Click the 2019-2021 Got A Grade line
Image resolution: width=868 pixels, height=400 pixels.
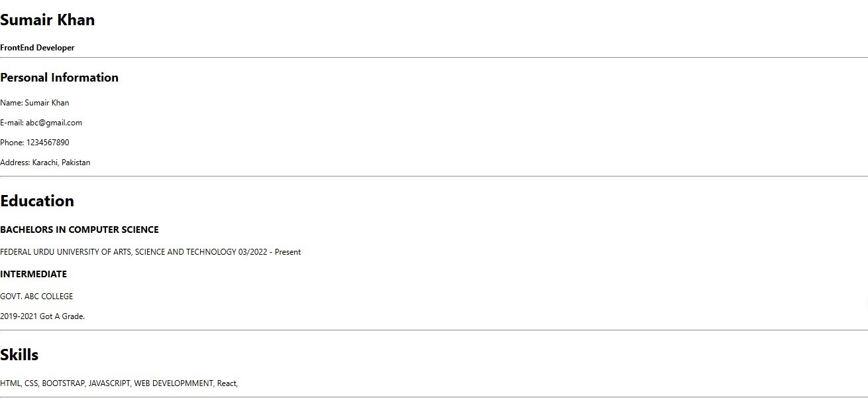42,316
